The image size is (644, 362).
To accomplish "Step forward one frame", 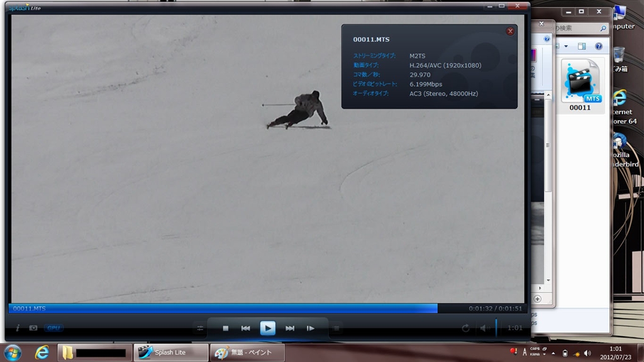I will [311, 328].
